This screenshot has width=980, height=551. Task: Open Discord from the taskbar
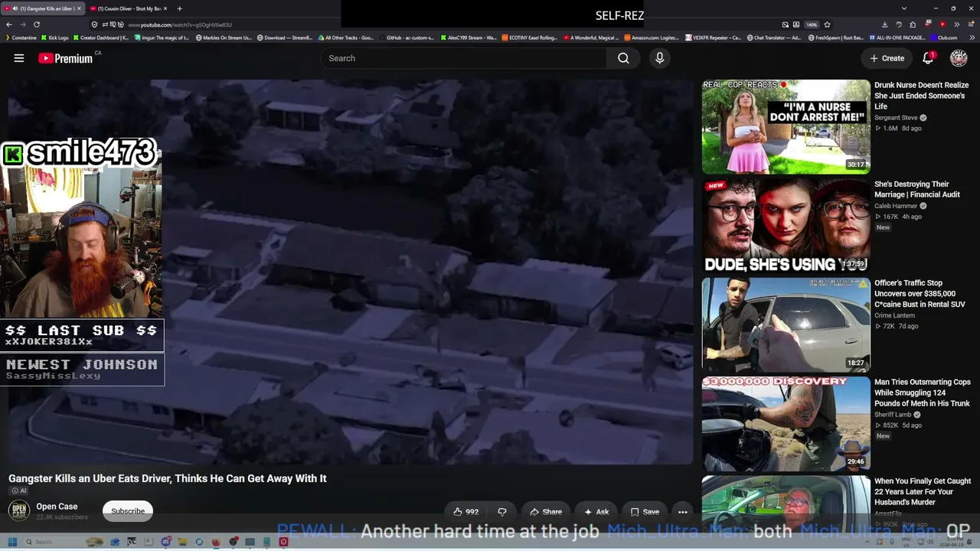click(165, 542)
